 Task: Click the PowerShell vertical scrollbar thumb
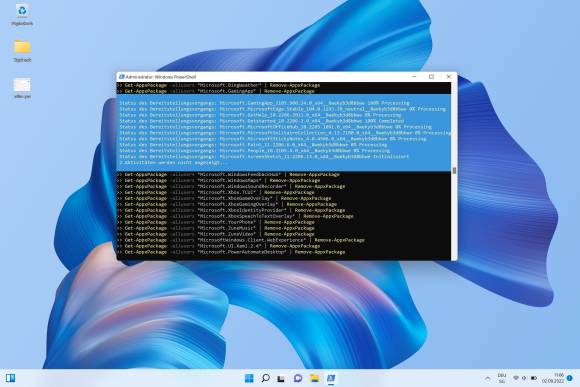[x=454, y=170]
